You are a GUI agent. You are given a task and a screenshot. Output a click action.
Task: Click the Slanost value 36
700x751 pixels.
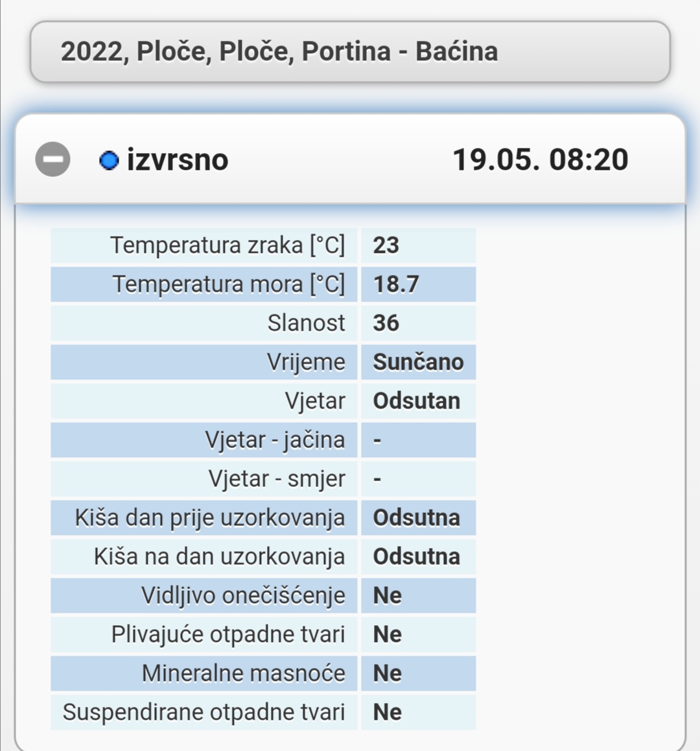coord(386,324)
